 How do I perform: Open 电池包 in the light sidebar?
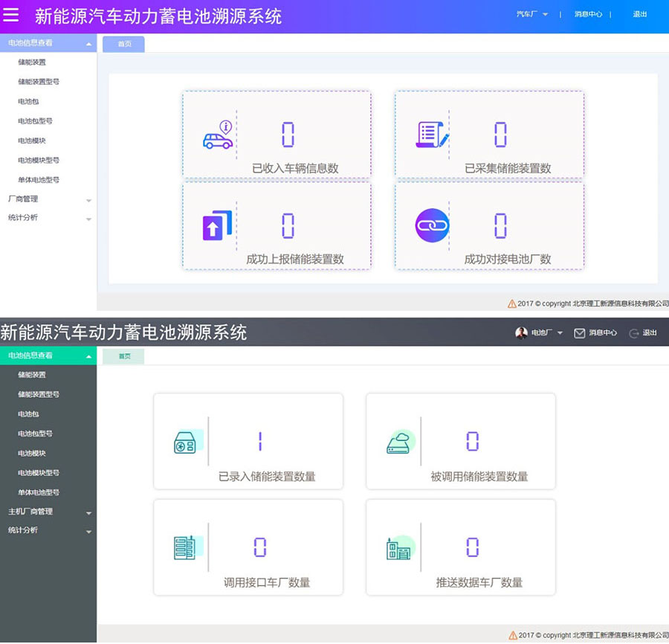click(28, 102)
